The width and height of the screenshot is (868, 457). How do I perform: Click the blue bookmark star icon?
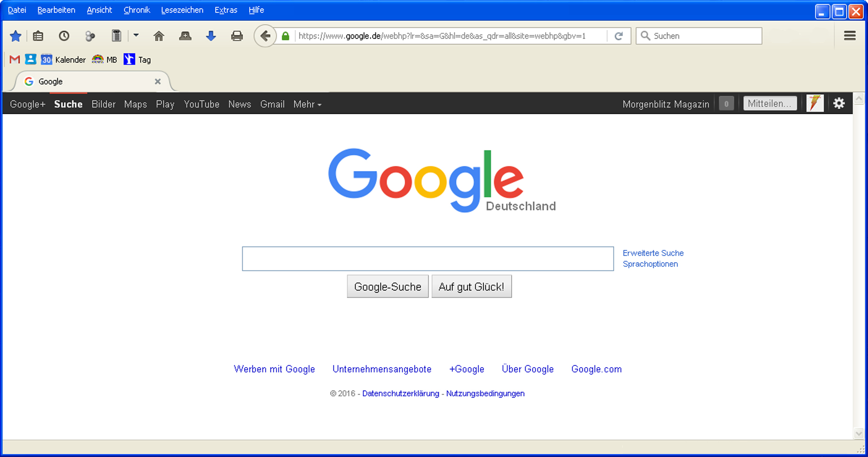click(16, 36)
